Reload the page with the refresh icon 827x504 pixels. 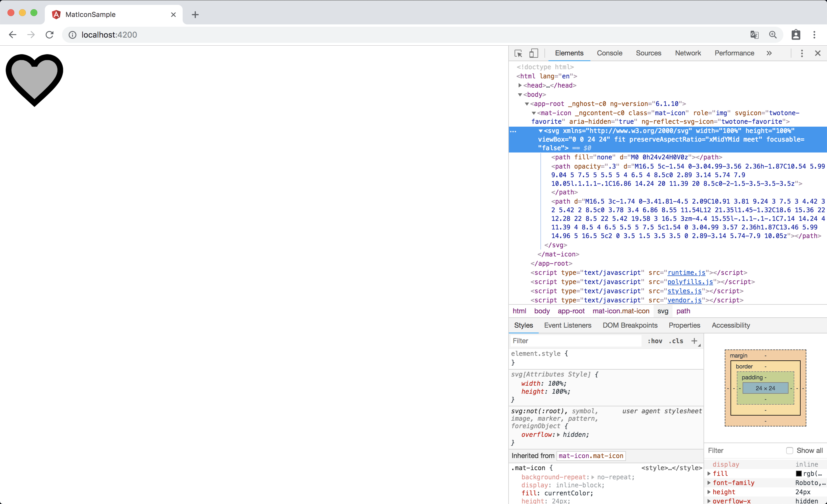click(49, 34)
